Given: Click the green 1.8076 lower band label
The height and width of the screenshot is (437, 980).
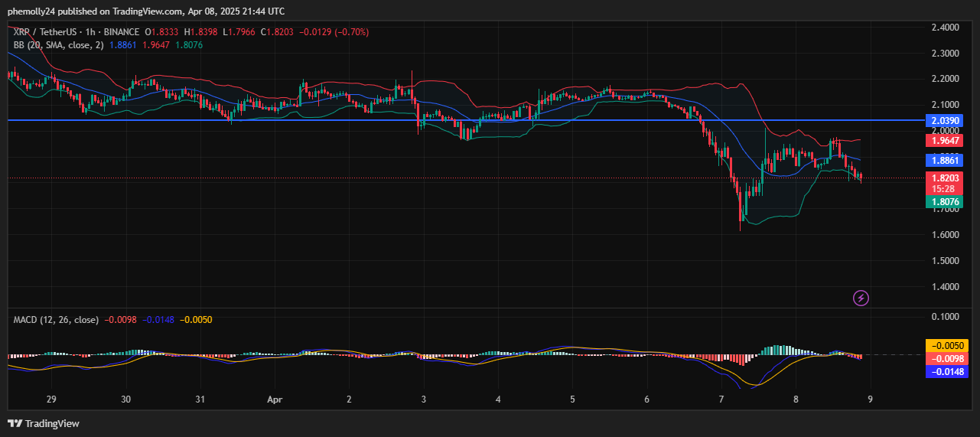Looking at the screenshot, I should pyautogui.click(x=946, y=203).
